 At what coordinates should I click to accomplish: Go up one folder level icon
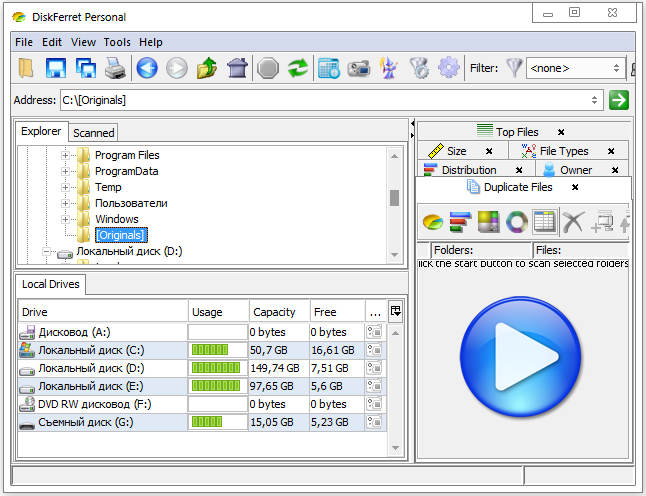[207, 68]
